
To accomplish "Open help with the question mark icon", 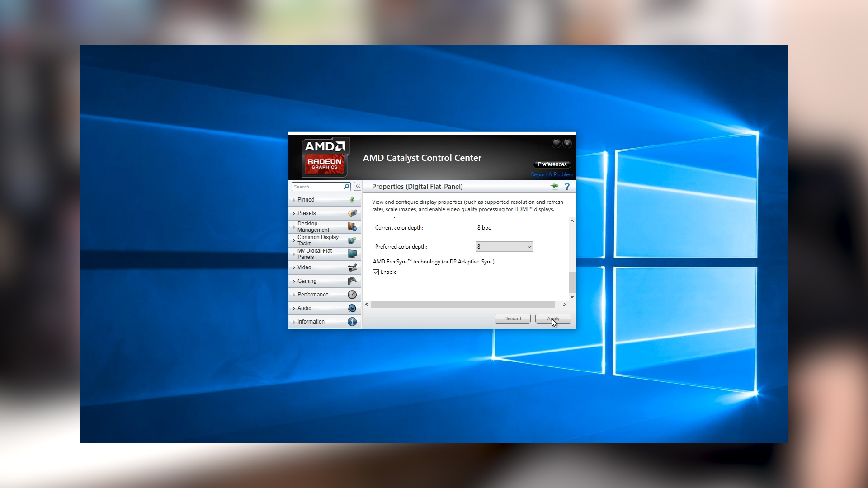I will point(567,186).
